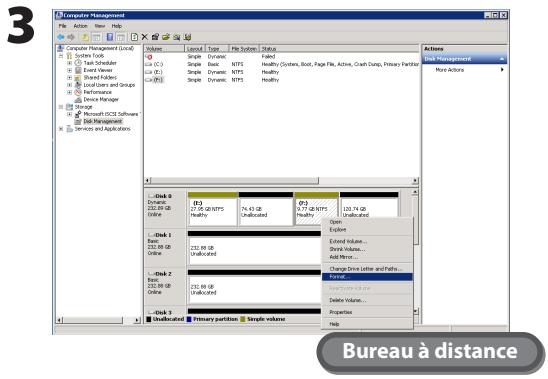548x379 pixels.
Task: Click the Disk 0 Dynamic label box
Action: (165, 209)
